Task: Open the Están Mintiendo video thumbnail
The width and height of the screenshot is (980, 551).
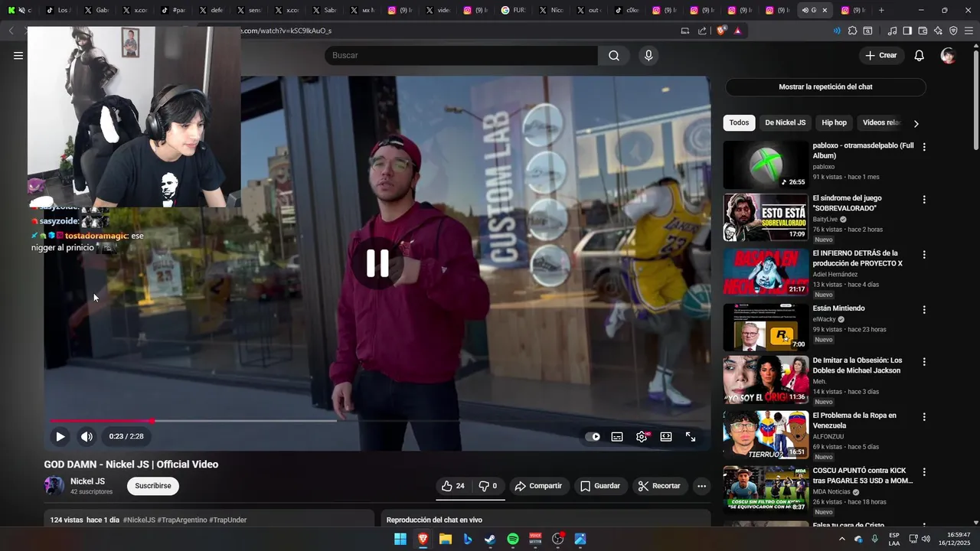Action: [x=766, y=327]
